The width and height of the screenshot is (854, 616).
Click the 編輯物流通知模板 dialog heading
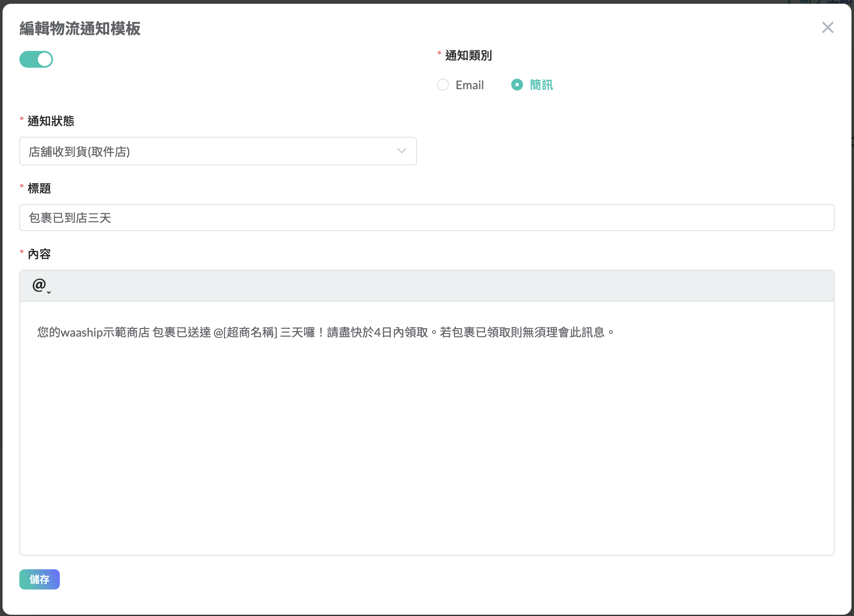point(80,29)
